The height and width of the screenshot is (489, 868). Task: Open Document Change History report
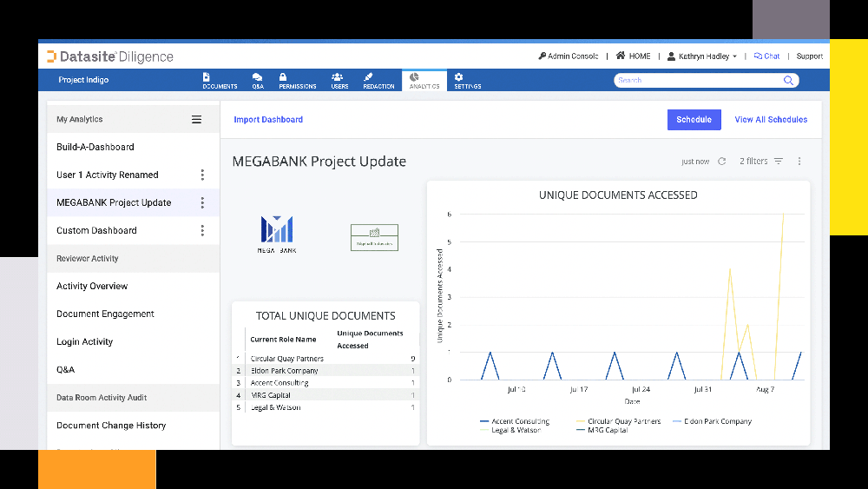pyautogui.click(x=111, y=426)
